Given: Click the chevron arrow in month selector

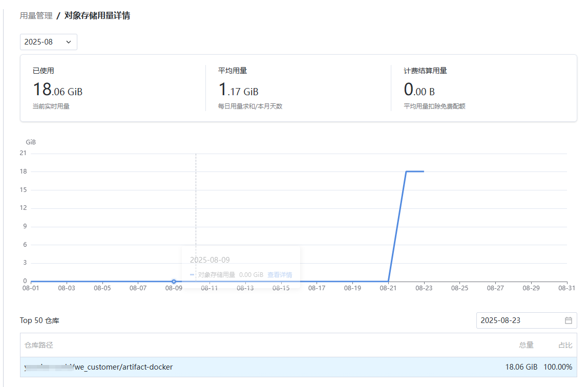Looking at the screenshot, I should coord(69,42).
